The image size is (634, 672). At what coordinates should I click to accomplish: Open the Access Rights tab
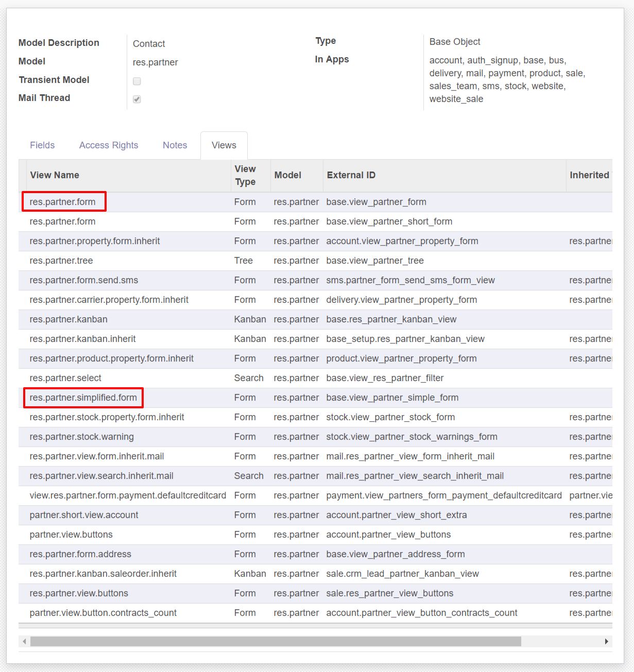click(109, 145)
